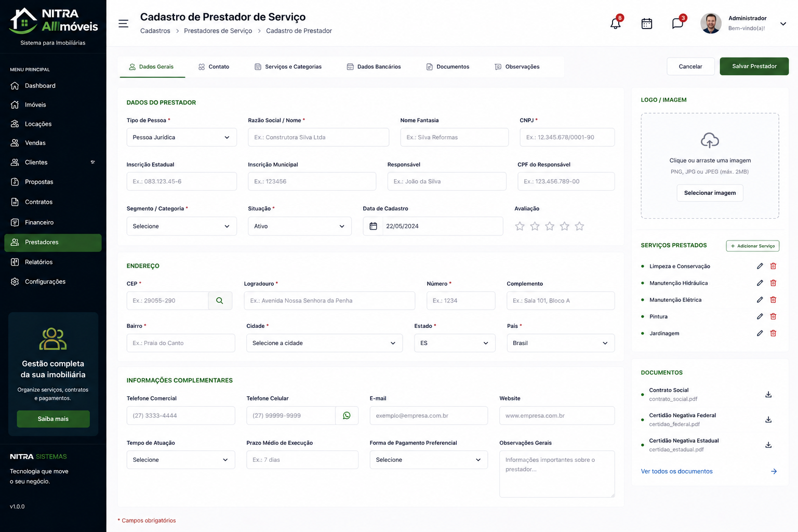This screenshot has width=798, height=532.
Task: Open the chat messages icon
Action: (x=677, y=23)
